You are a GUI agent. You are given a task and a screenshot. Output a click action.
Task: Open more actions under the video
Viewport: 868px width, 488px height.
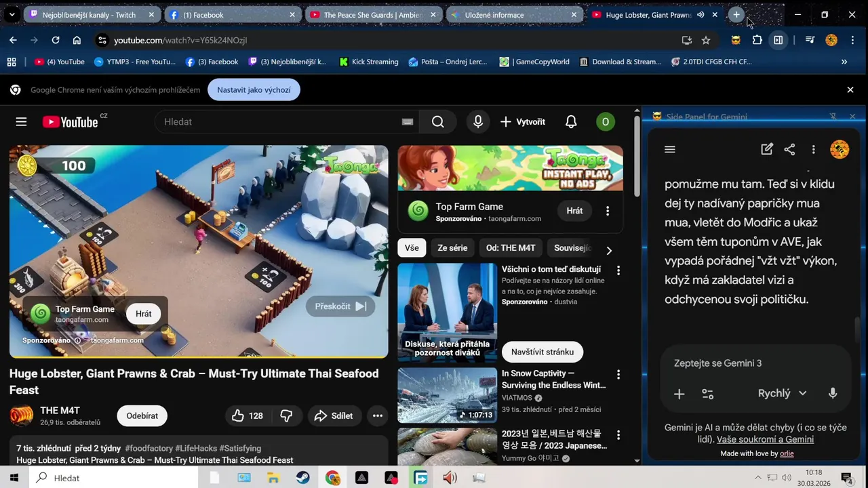(378, 416)
